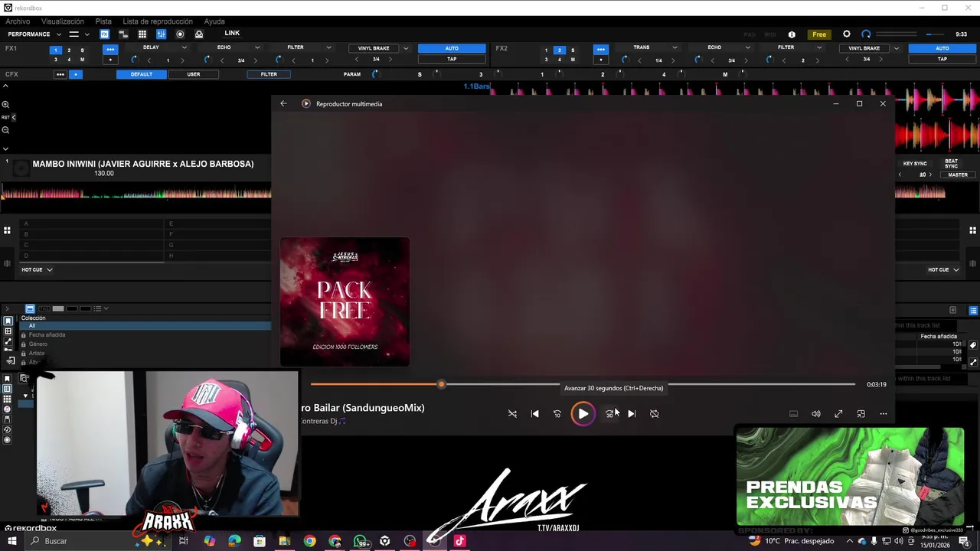Image resolution: width=980 pixels, height=551 pixels.
Task: Toggle the mixer panel icon in toolbar
Action: pyautogui.click(x=162, y=34)
